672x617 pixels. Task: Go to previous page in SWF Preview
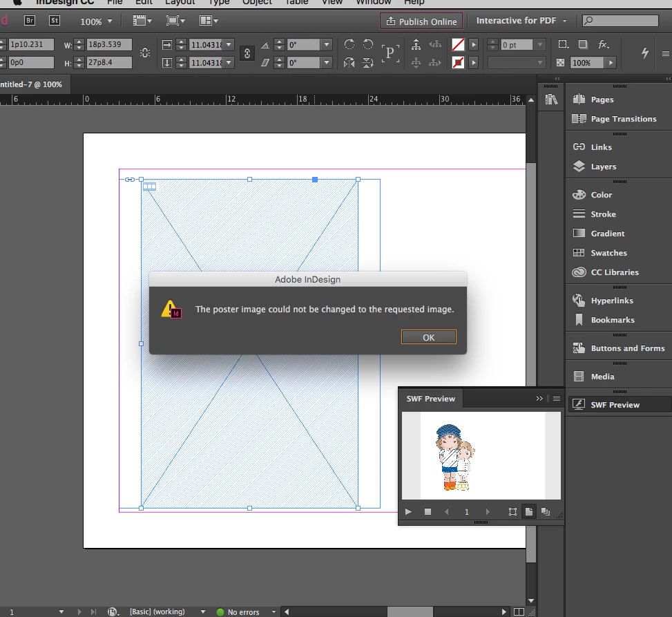point(447,511)
